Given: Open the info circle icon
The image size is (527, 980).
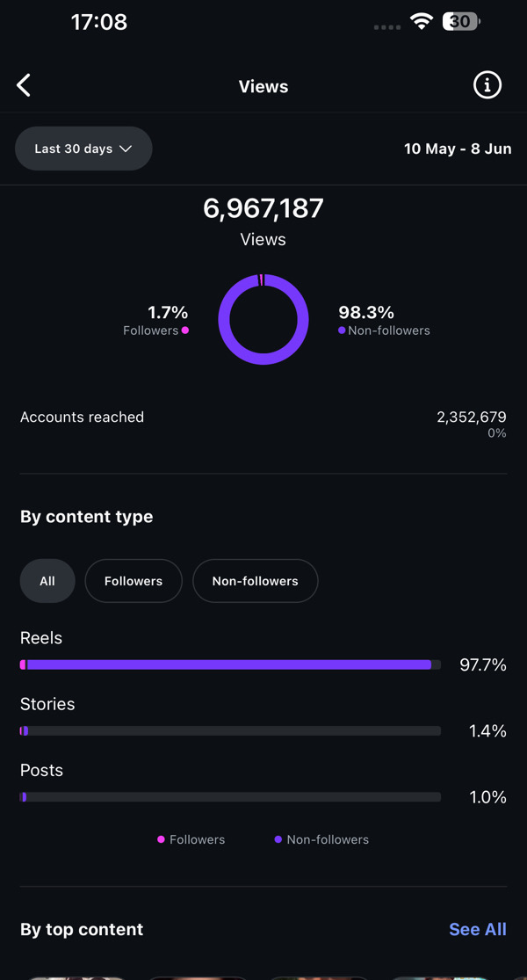Looking at the screenshot, I should coord(487,85).
